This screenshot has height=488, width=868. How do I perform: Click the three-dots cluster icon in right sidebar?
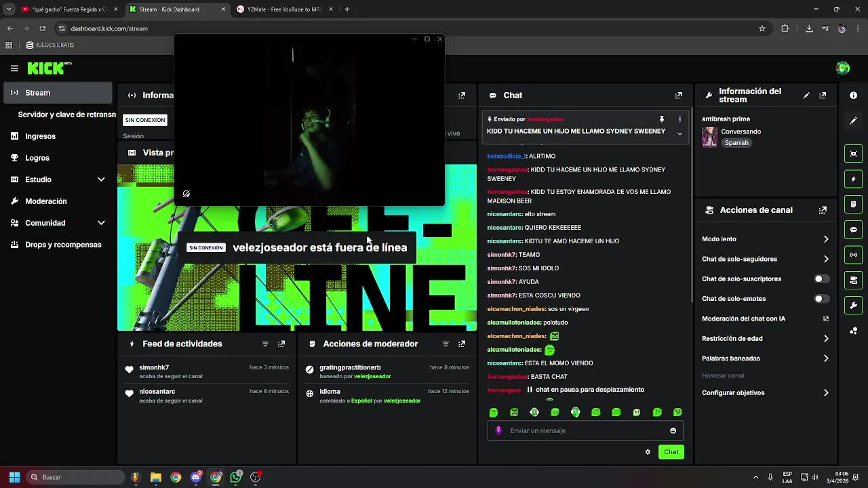(853, 331)
